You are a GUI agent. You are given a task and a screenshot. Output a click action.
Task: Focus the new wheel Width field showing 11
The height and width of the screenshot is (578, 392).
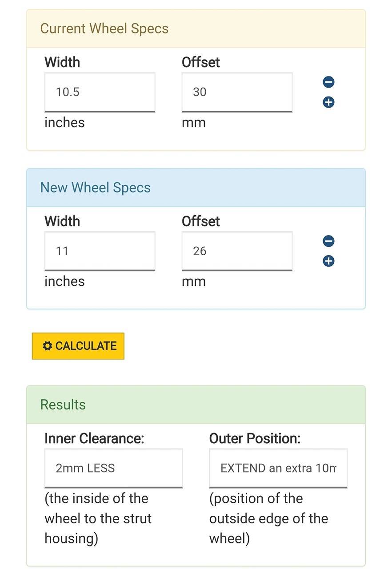[x=100, y=251]
